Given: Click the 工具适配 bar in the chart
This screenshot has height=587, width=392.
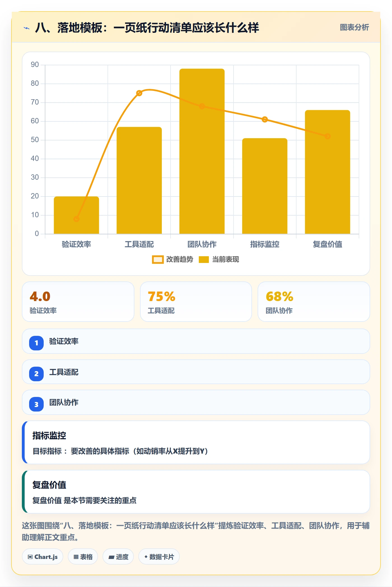Looking at the screenshot, I should tap(139, 180).
